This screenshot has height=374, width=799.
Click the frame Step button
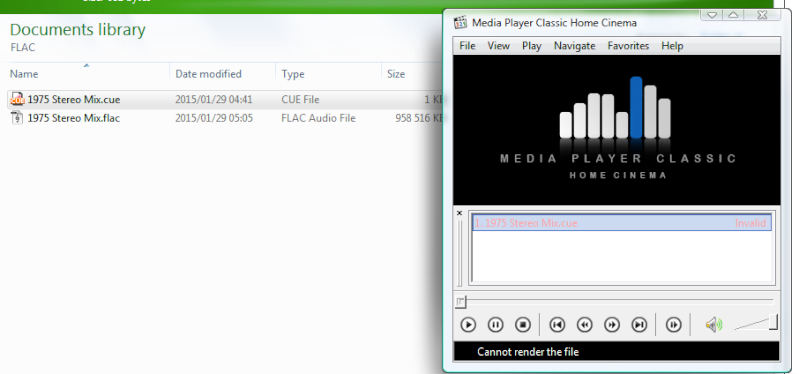coord(673,325)
